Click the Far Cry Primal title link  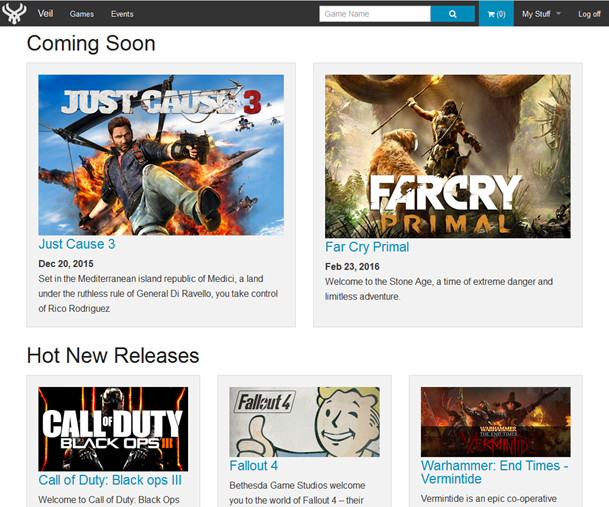(x=367, y=247)
